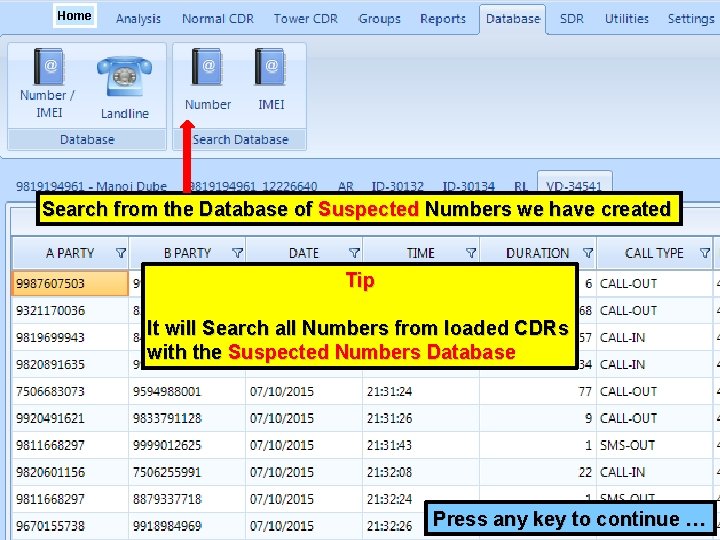Select A PARTY cell 9819699943
This screenshot has width=720, height=540.
tap(70, 338)
